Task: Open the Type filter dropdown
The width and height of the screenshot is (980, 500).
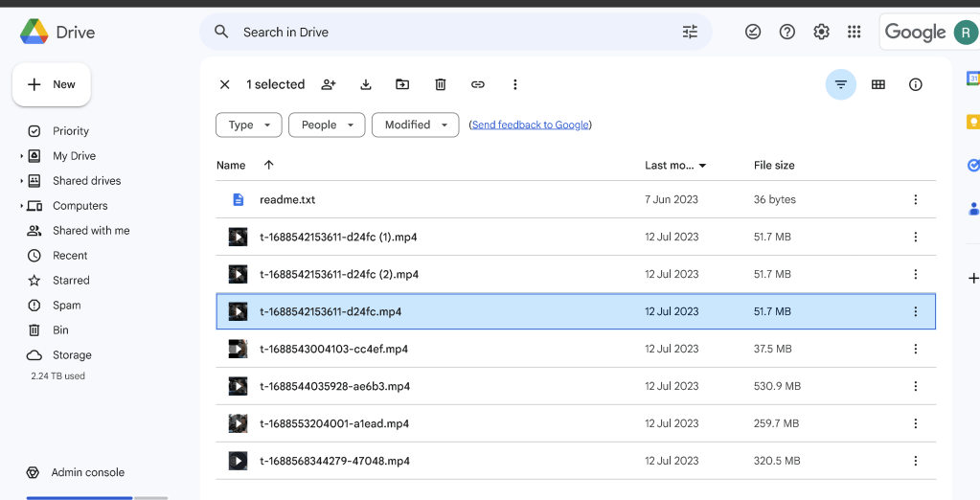Action: (x=249, y=125)
